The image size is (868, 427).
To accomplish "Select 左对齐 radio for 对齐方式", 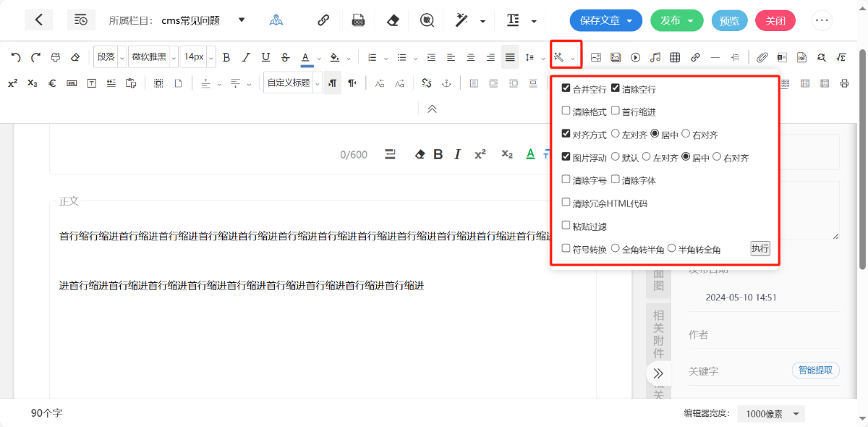I will pos(616,134).
